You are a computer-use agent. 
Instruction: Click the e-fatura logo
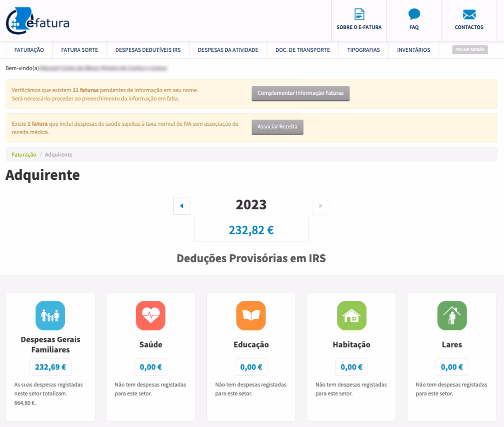(37, 21)
